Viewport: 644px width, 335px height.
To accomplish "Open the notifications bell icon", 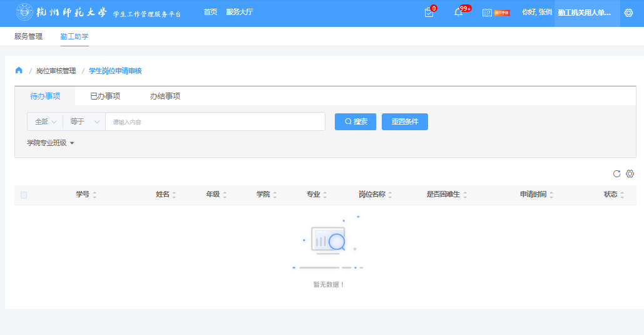I will point(458,13).
